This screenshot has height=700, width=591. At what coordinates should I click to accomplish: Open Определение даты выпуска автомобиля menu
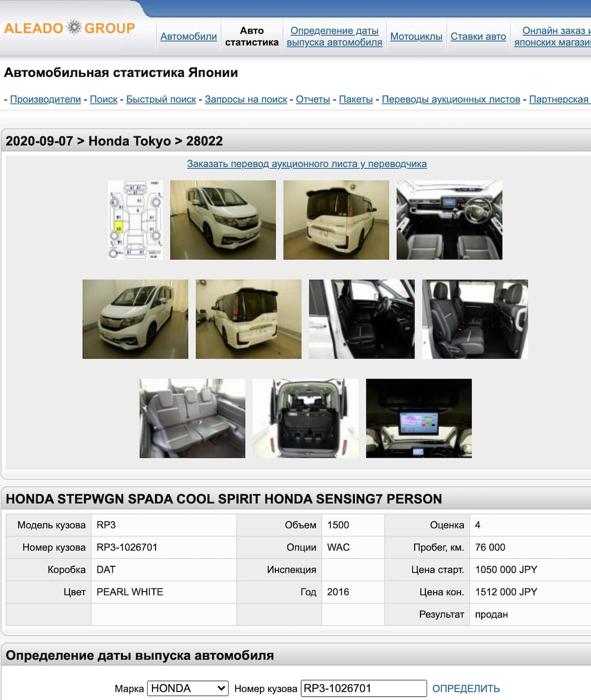[334, 36]
